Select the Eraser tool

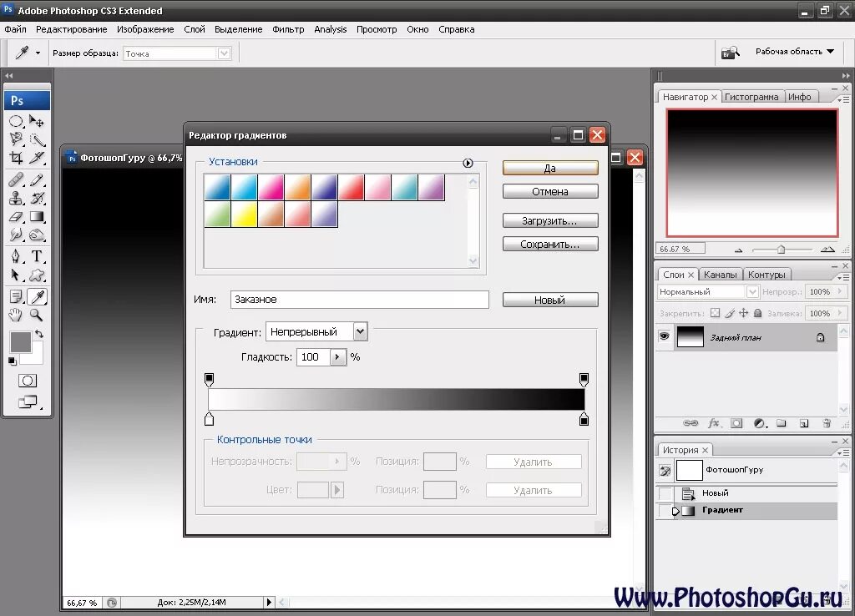point(16,216)
